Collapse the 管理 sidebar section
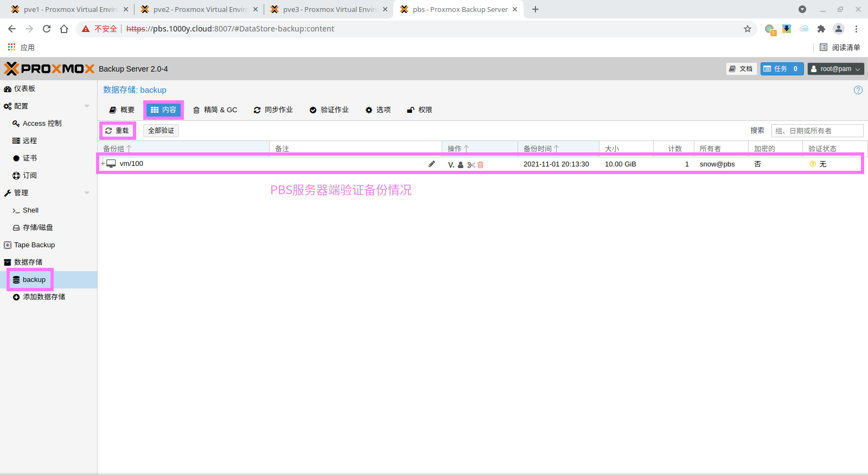The width and height of the screenshot is (868, 475). (x=87, y=193)
